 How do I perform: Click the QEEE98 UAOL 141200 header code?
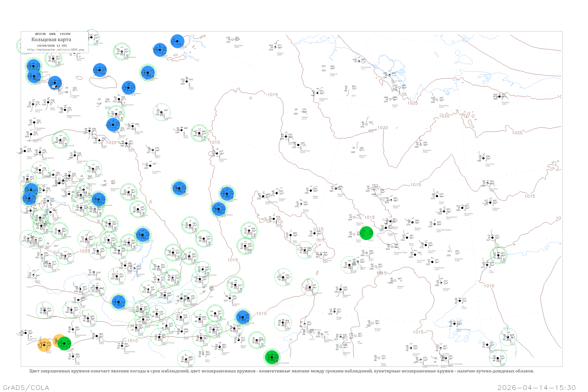[53, 34]
